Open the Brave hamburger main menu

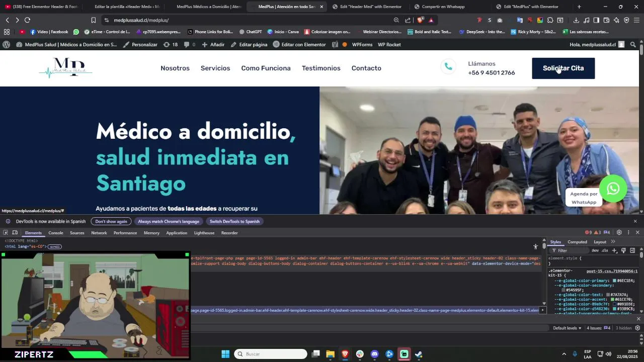636,20
